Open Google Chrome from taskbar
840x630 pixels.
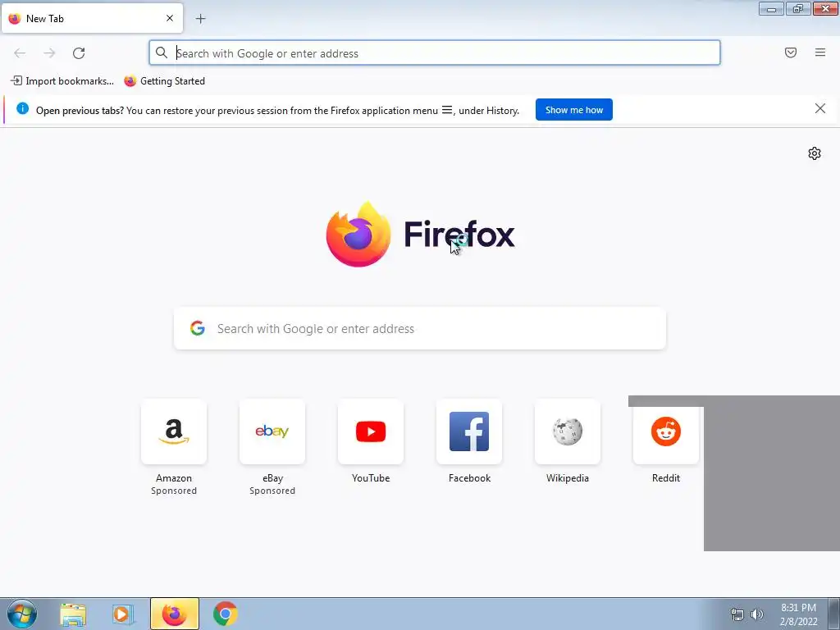pyautogui.click(x=225, y=614)
